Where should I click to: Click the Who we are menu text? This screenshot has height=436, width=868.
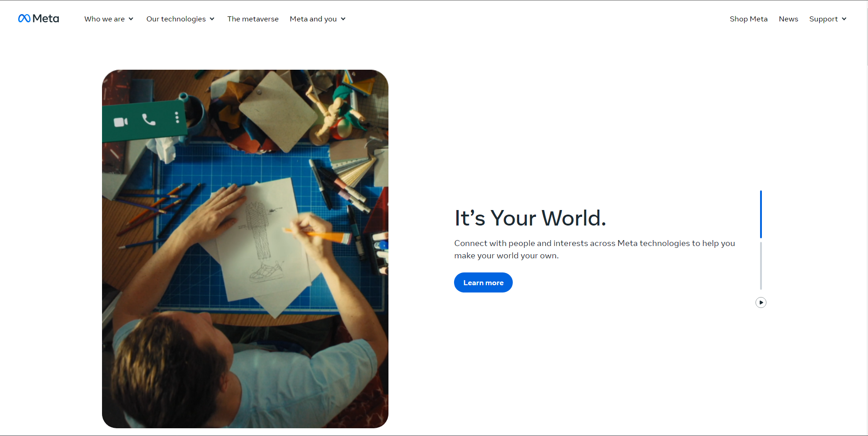click(104, 19)
